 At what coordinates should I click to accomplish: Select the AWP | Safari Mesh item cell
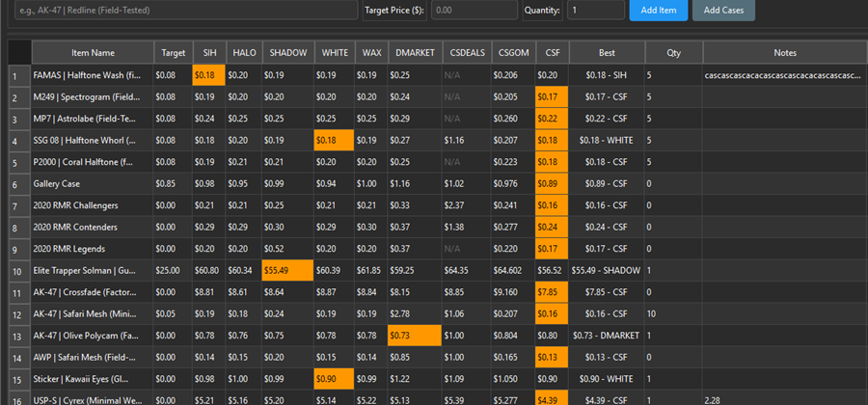[93, 358]
